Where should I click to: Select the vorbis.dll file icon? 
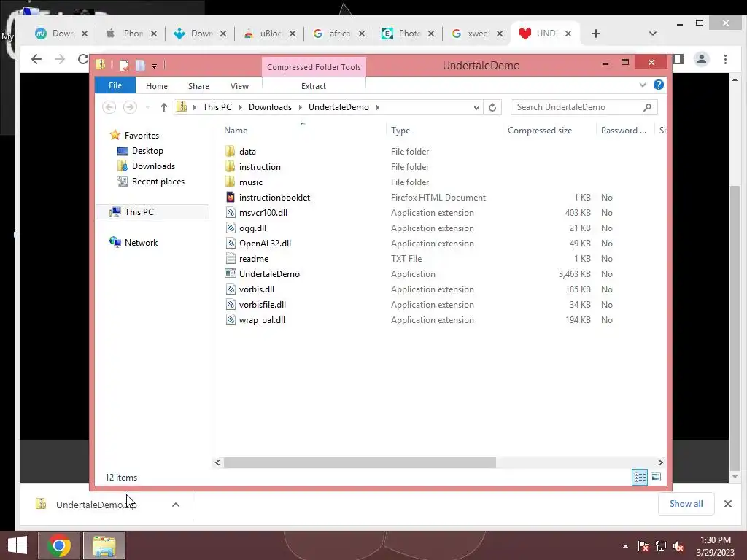pyautogui.click(x=230, y=289)
